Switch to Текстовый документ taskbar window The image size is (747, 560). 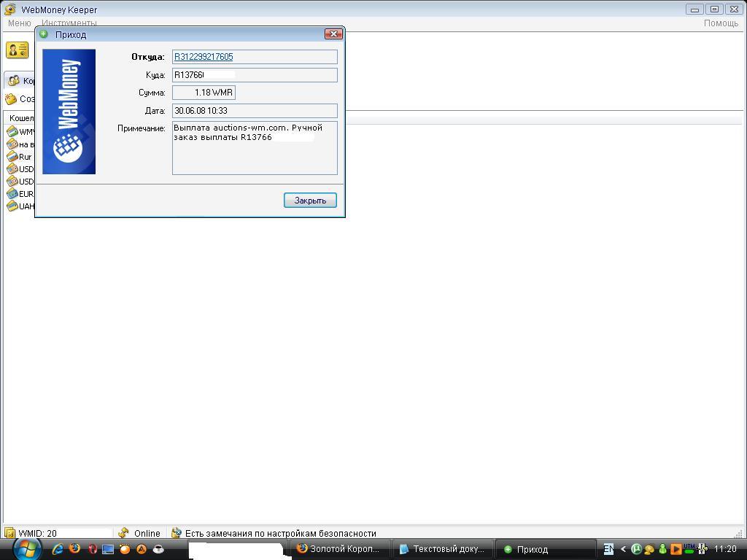pos(441,549)
